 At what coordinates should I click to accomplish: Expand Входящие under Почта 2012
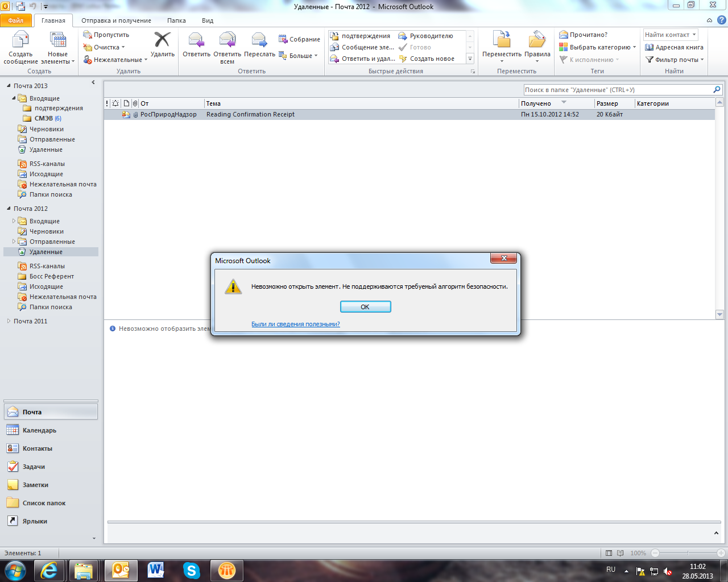(14, 221)
